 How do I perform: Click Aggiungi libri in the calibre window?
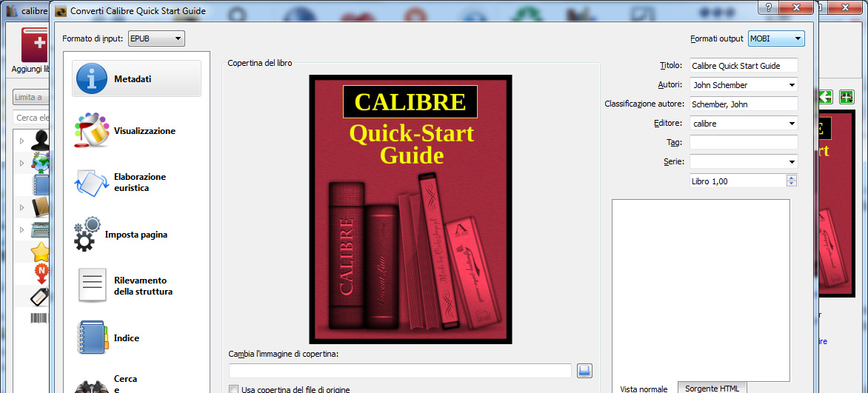point(31,50)
